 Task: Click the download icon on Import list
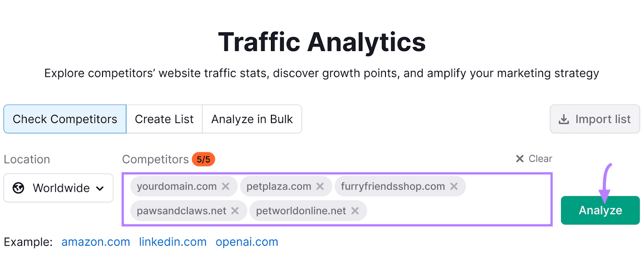point(563,119)
